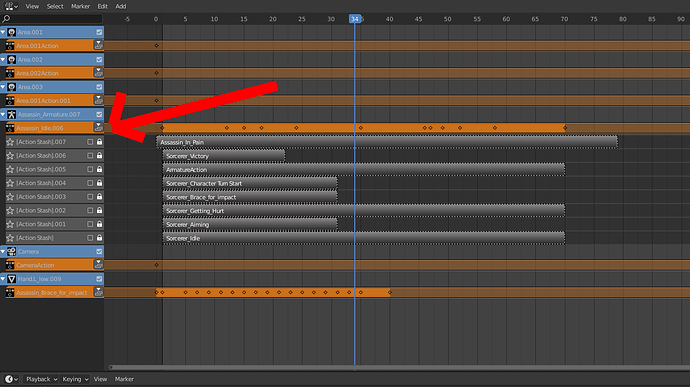
Task: Push down the Assassin_Idle.006 action
Action: pos(98,128)
